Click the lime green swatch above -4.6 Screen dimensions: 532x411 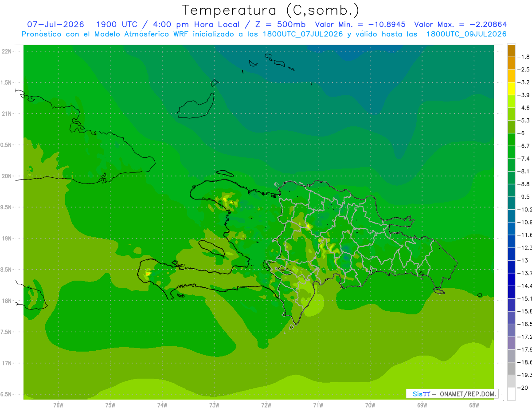coord(511,102)
